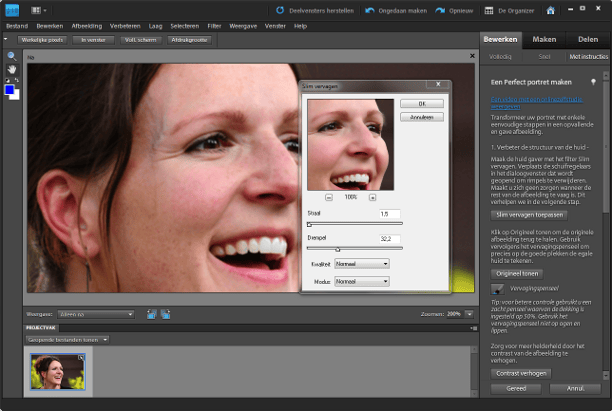Click the Ongedaan maken undo arrow
The image size is (612, 411).
pyautogui.click(x=370, y=10)
